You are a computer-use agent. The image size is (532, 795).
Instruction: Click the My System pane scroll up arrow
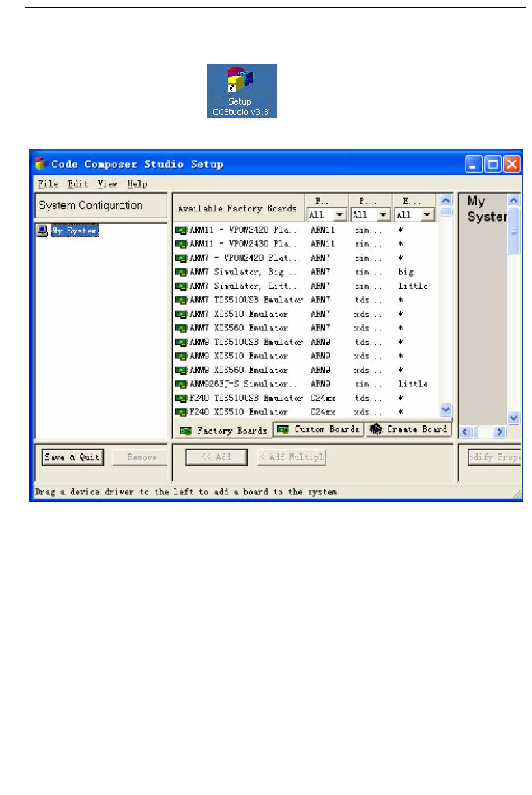click(x=514, y=200)
